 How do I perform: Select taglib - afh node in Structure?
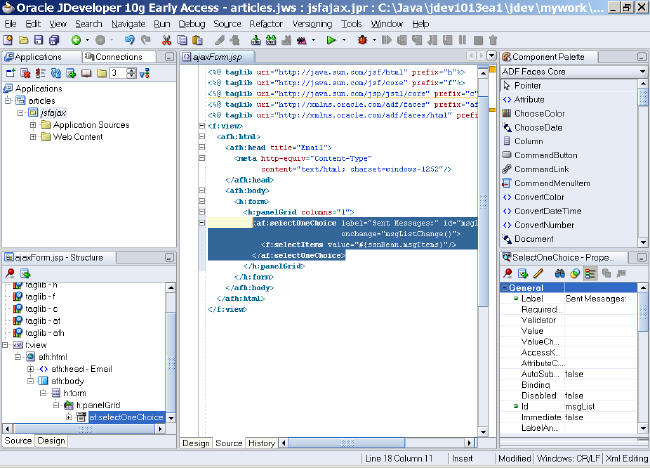click(x=45, y=333)
